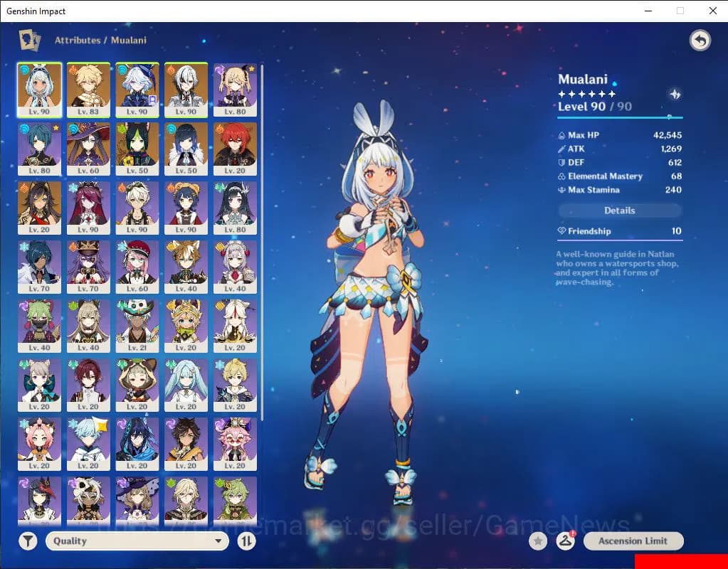This screenshot has height=569, width=728.
Task: Select Dehya's portrait
Action: [39, 208]
